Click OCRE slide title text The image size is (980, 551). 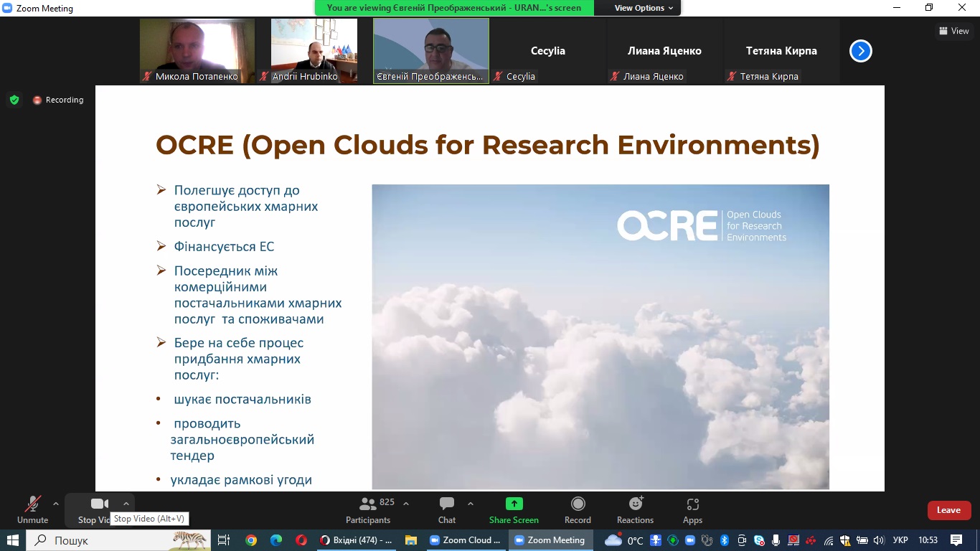click(488, 145)
